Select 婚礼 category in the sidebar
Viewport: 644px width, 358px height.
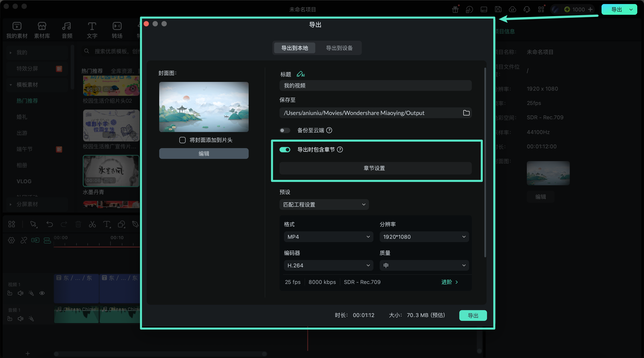(x=22, y=117)
